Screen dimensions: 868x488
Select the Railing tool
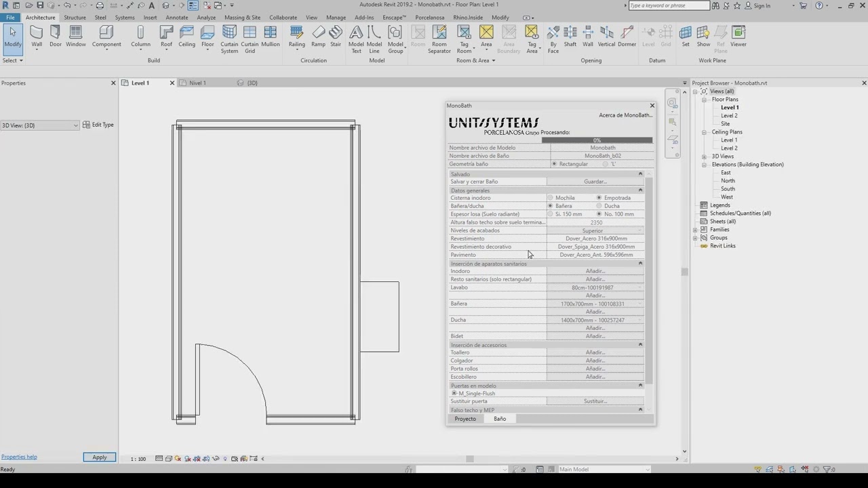(x=296, y=37)
